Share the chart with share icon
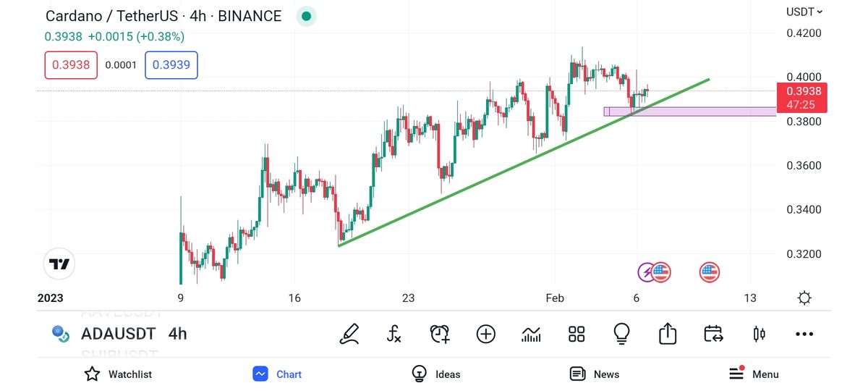This screenshot has width=868, height=391. (x=667, y=334)
